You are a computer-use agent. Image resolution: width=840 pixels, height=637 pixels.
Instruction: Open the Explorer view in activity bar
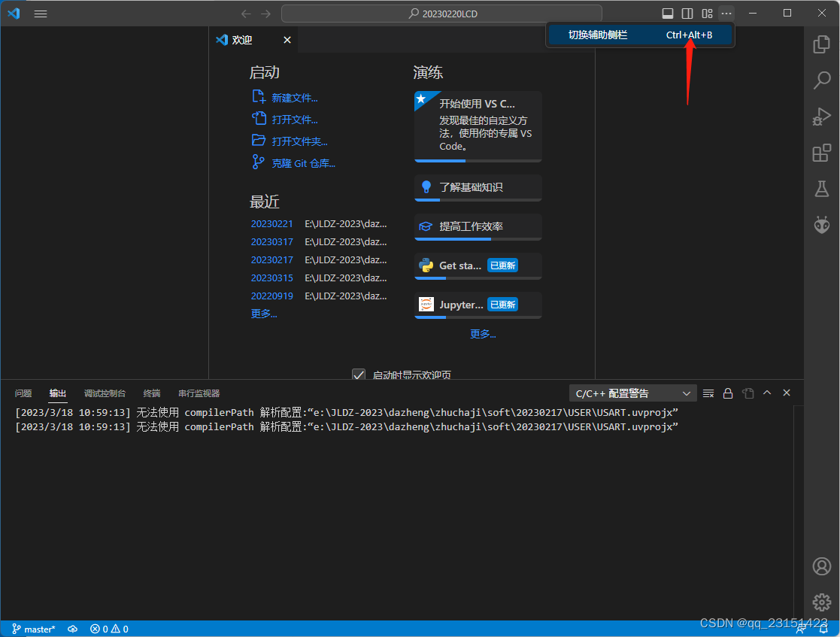[821, 44]
